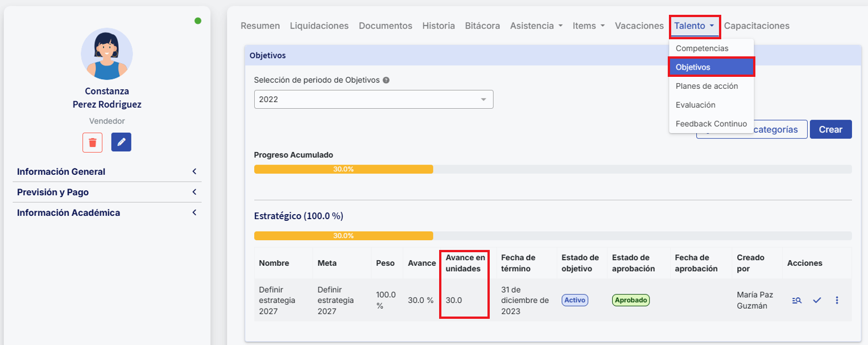
Task: Click the green online status dot
Action: (198, 21)
